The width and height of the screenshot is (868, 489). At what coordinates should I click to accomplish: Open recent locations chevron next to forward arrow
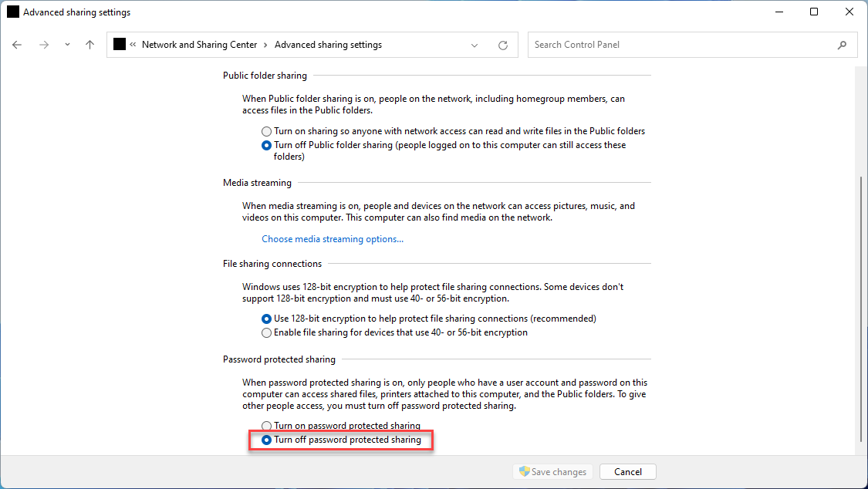[67, 45]
